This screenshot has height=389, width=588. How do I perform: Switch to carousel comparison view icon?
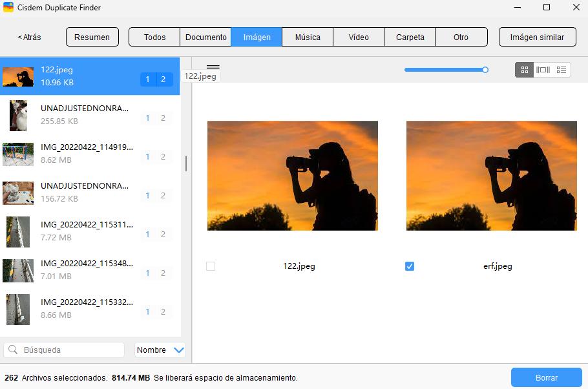click(543, 69)
